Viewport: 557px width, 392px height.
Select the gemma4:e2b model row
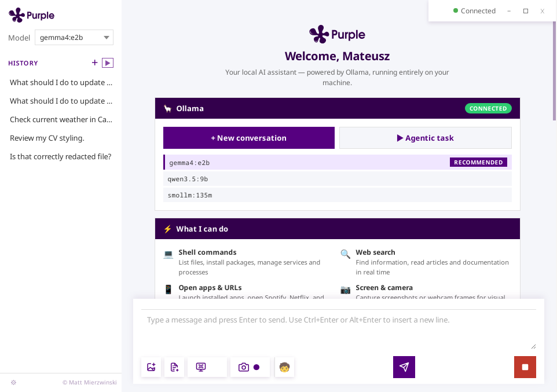pyautogui.click(x=338, y=162)
